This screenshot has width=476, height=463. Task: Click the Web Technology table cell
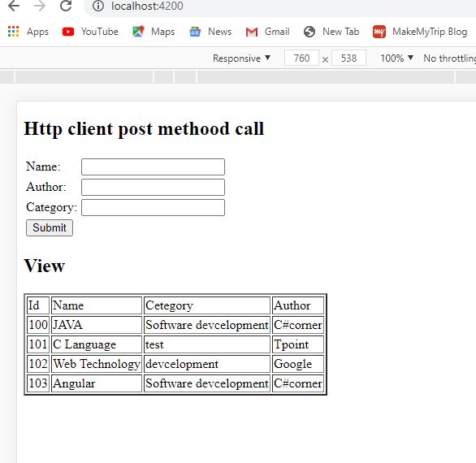97,364
